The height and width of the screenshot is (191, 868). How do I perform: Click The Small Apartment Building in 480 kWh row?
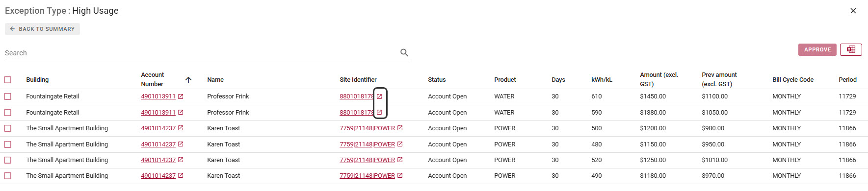tap(67, 144)
